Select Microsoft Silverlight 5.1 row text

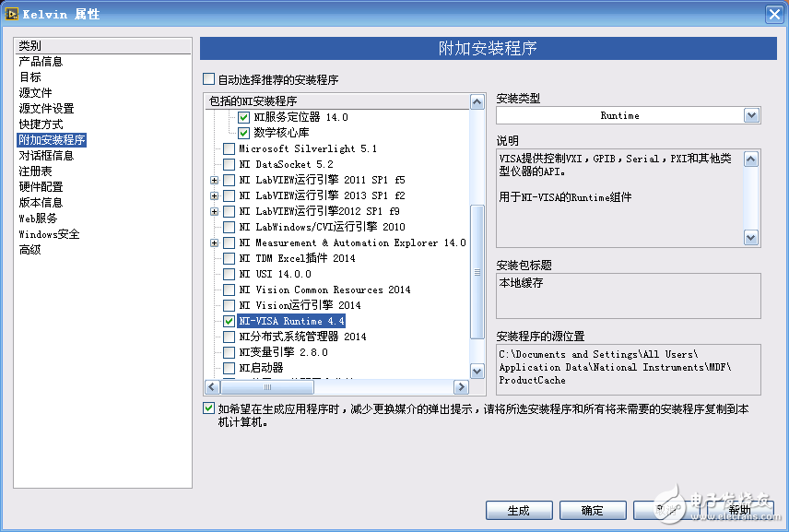click(308, 148)
